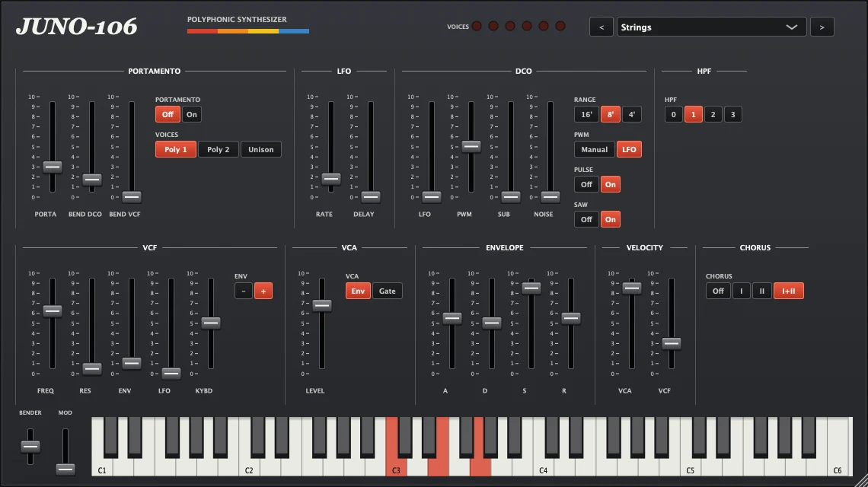This screenshot has height=487, width=868.
Task: Play the C2 key on the keyboard
Action: (x=249, y=465)
